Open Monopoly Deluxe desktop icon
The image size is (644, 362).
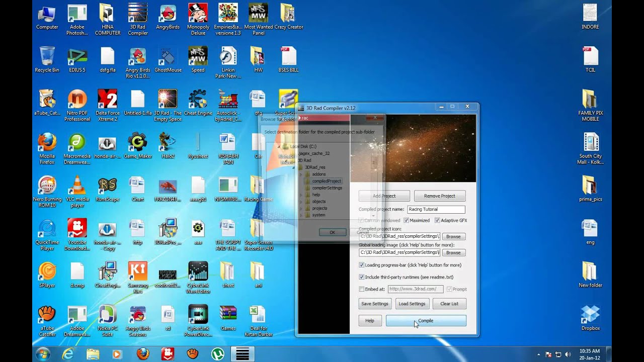(198, 20)
